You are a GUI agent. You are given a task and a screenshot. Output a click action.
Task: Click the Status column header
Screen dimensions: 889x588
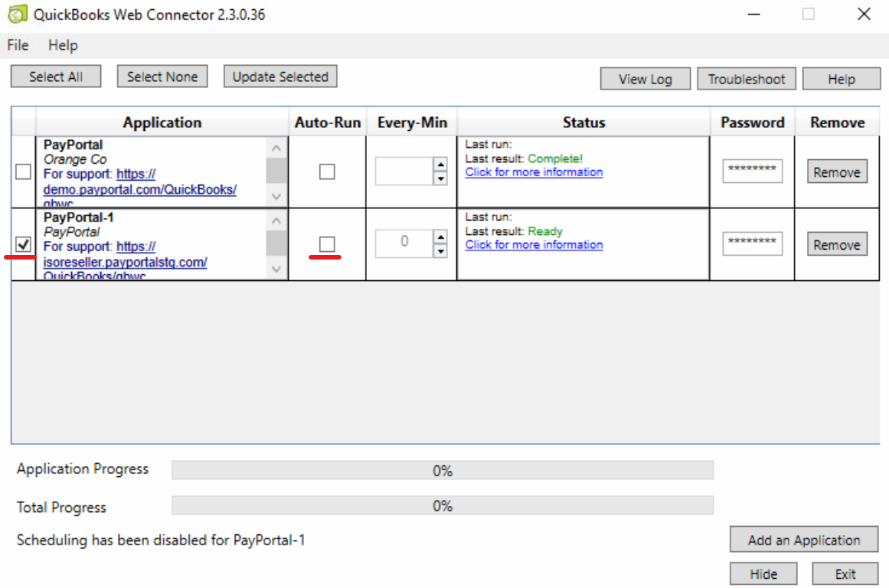[583, 122]
